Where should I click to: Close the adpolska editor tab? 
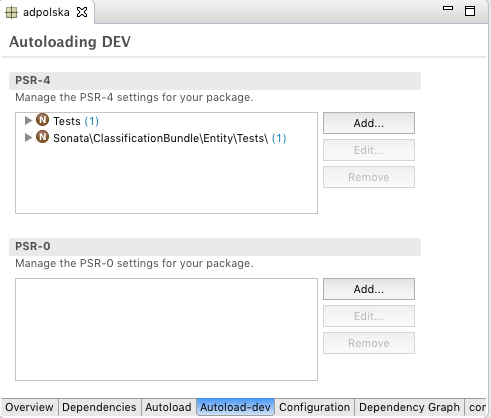82,12
